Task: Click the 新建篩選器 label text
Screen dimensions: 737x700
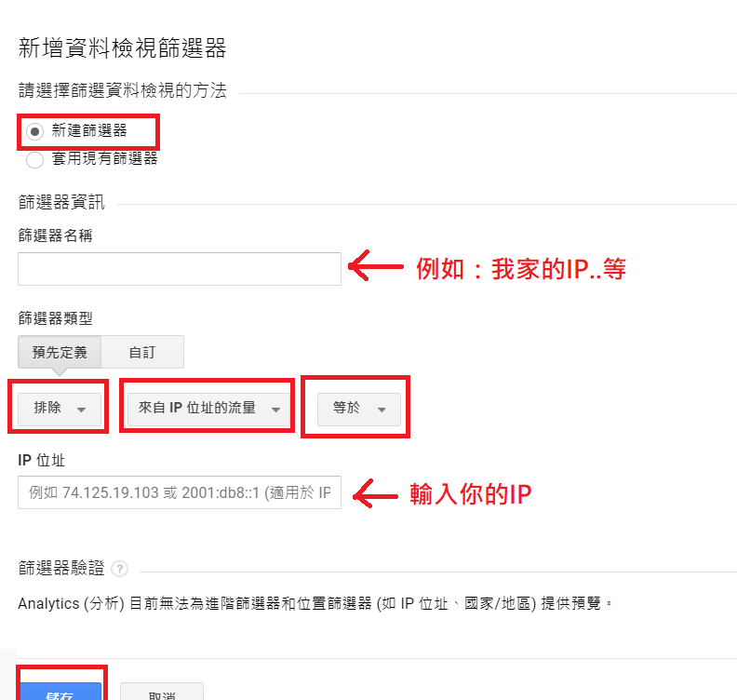Action: click(x=89, y=130)
